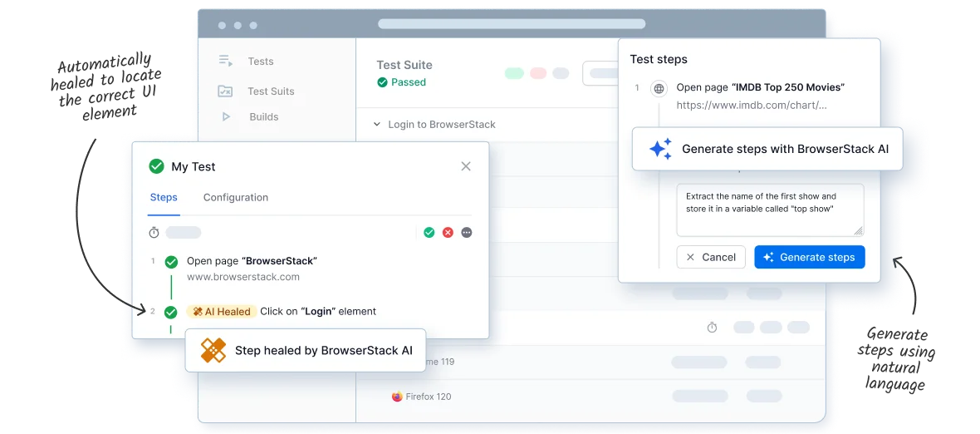
Task: Click Generate steps with BrowserStack AI
Action: click(x=767, y=149)
